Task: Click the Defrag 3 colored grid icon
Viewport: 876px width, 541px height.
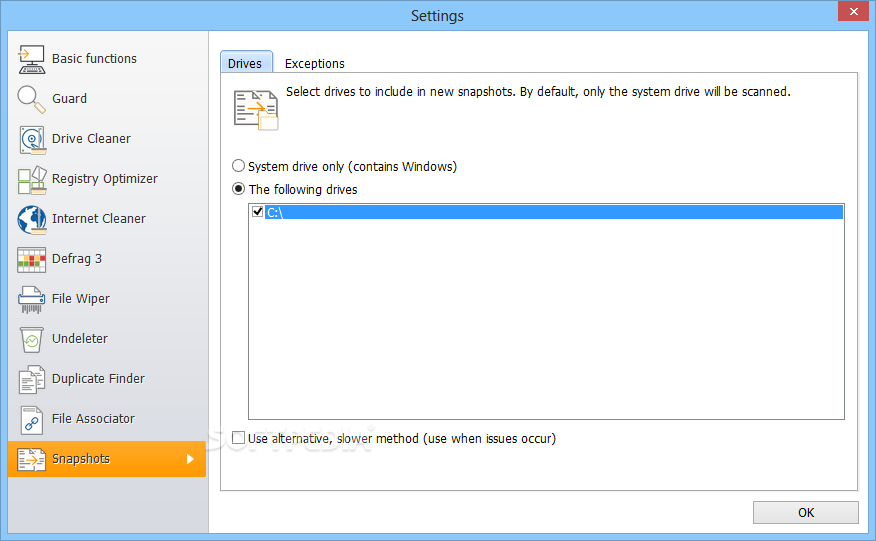Action: 31,260
